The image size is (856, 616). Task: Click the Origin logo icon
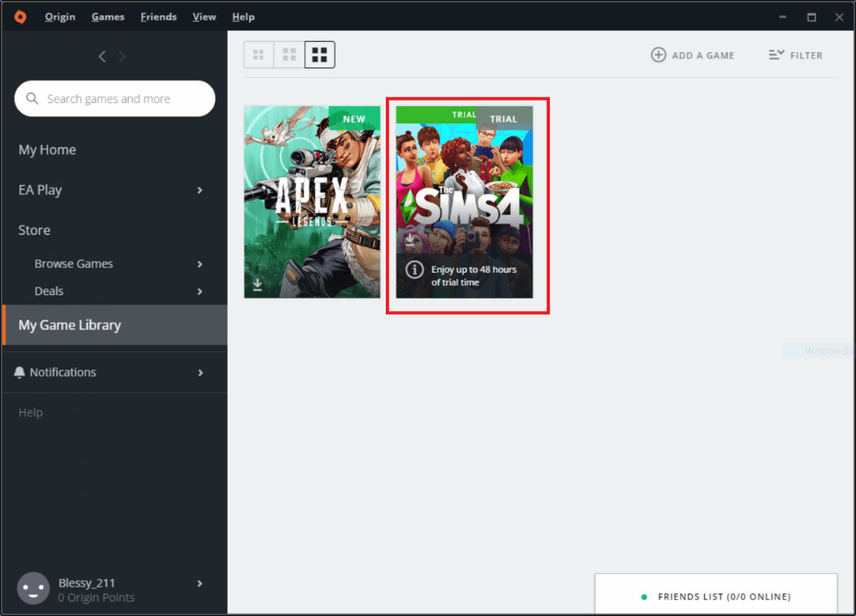pos(20,17)
